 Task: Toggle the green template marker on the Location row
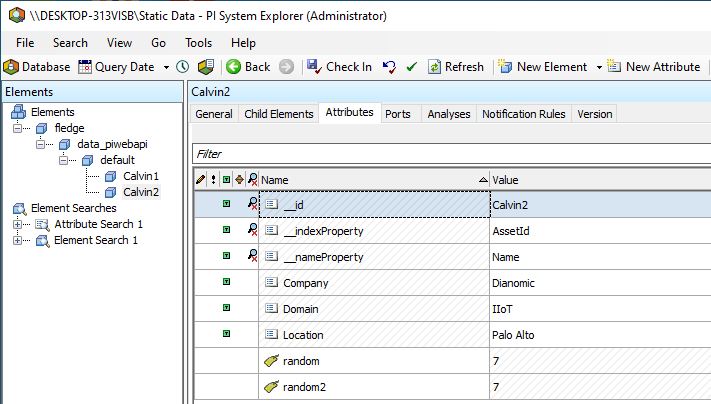pyautogui.click(x=226, y=335)
